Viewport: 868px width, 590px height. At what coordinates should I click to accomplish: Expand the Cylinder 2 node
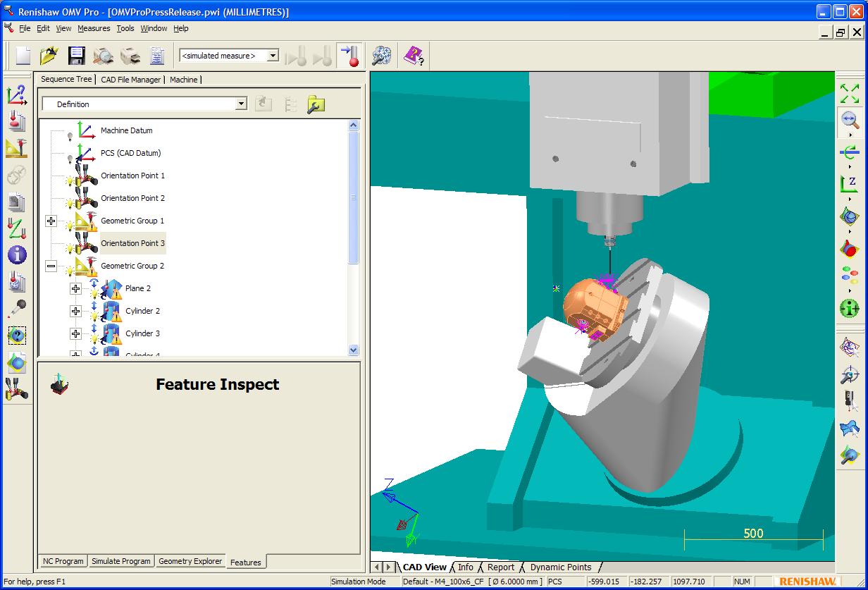75,311
